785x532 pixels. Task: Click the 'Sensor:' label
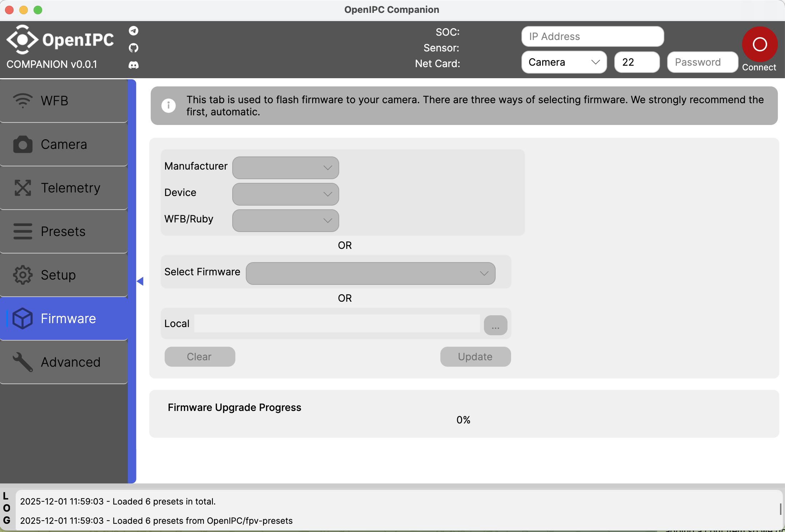tap(441, 48)
